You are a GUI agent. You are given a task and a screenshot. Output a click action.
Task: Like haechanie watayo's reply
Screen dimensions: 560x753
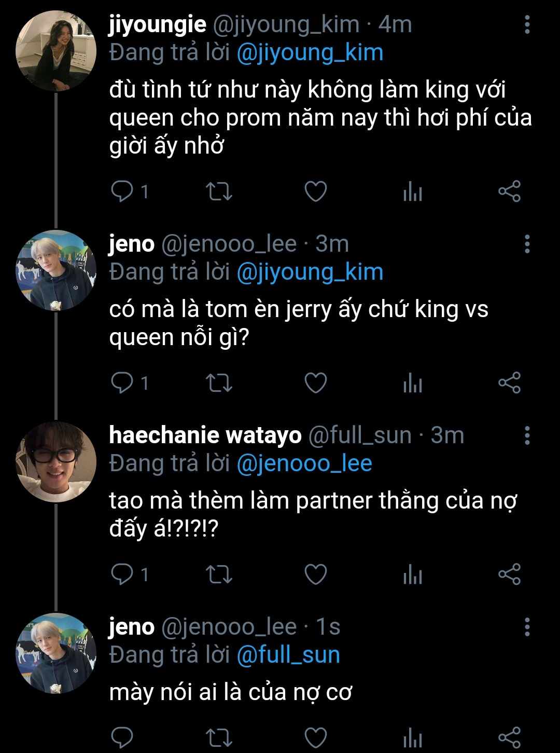(315, 575)
